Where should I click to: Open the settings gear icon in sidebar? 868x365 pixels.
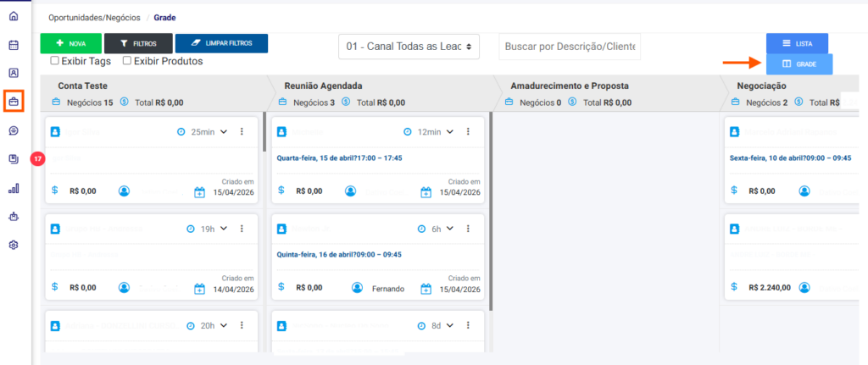click(13, 245)
